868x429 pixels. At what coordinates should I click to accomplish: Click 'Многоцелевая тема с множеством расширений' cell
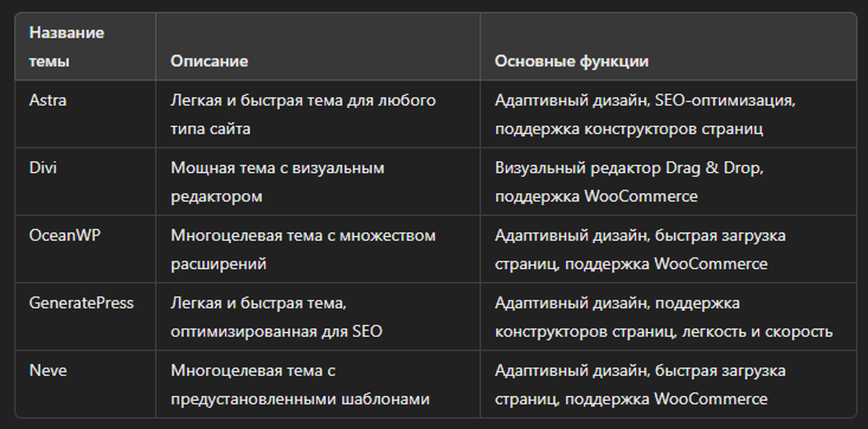coord(318,249)
